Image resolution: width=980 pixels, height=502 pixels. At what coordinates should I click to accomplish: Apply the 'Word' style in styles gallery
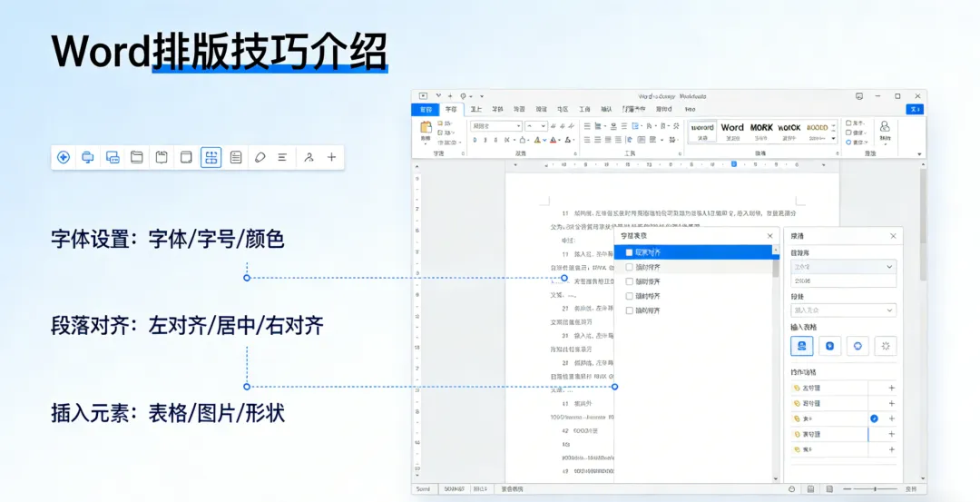(732, 132)
